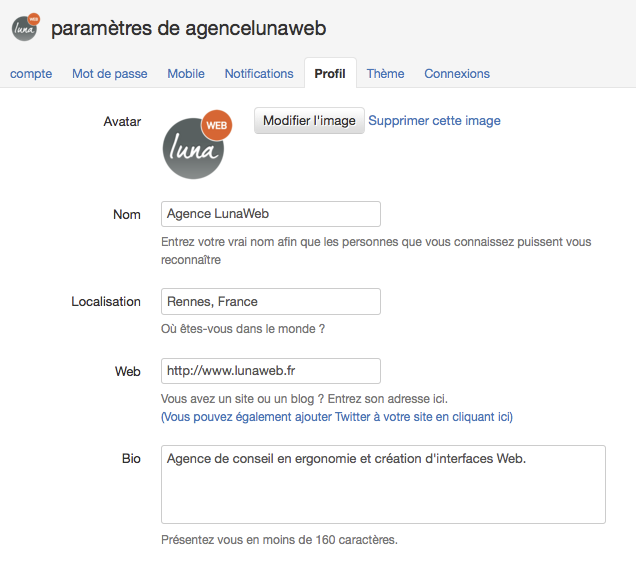Open the link about adding Twitter to your site

337,417
